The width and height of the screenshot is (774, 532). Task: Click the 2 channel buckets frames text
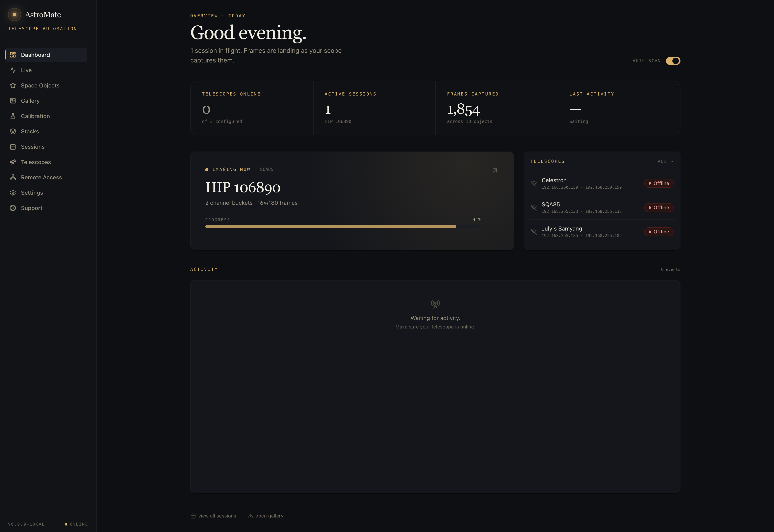(x=251, y=203)
